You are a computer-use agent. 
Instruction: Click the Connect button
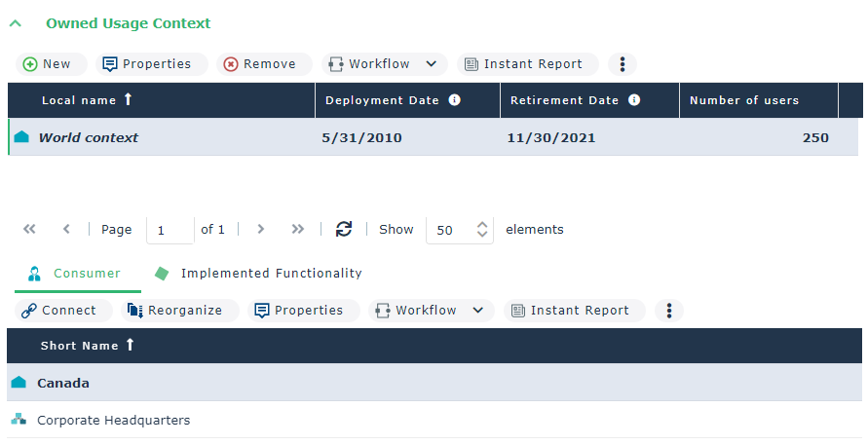[x=59, y=311]
